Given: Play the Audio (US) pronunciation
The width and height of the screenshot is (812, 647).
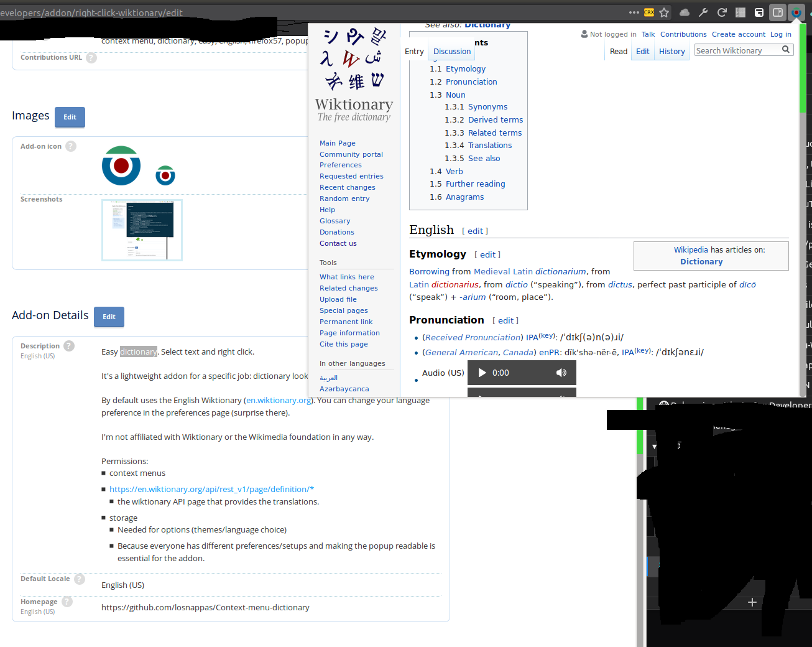Looking at the screenshot, I should coord(482,373).
